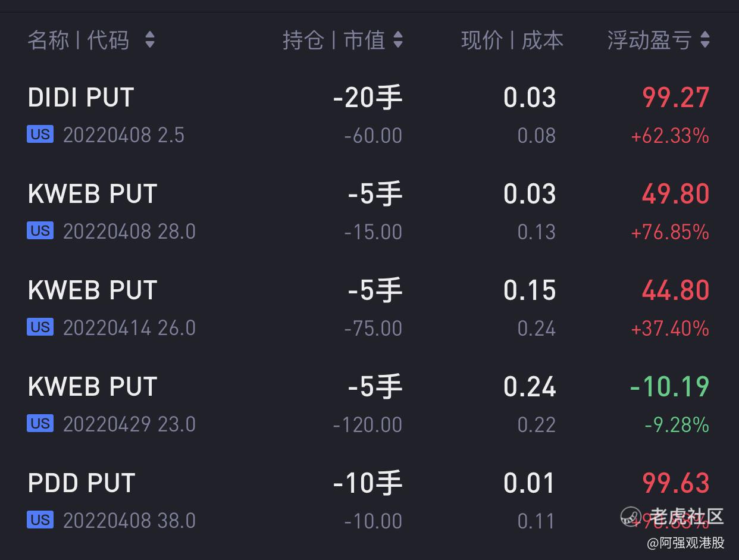Image resolution: width=739 pixels, height=560 pixels.
Task: Click the US badge on KWEB 28.0 put
Action: pyautogui.click(x=40, y=231)
